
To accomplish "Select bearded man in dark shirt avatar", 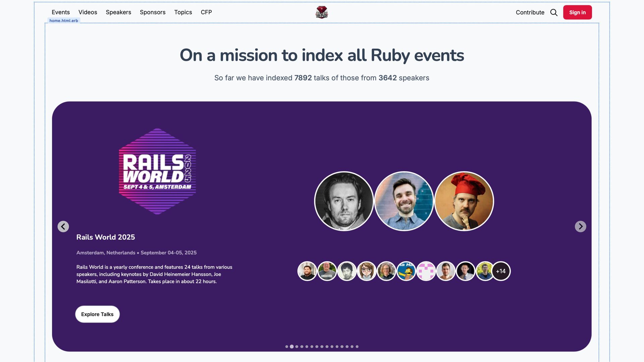I will [307, 271].
